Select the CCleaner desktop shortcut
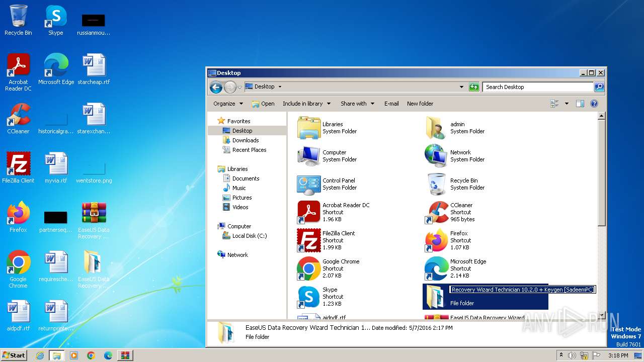The image size is (644, 362). coord(18,119)
